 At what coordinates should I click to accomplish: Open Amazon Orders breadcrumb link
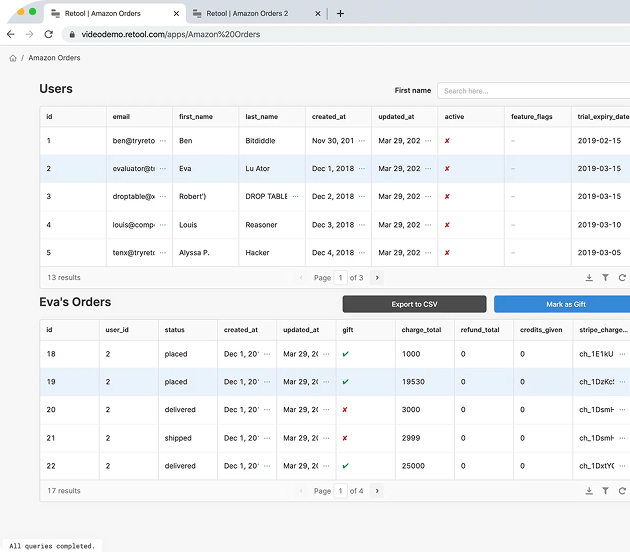54,58
